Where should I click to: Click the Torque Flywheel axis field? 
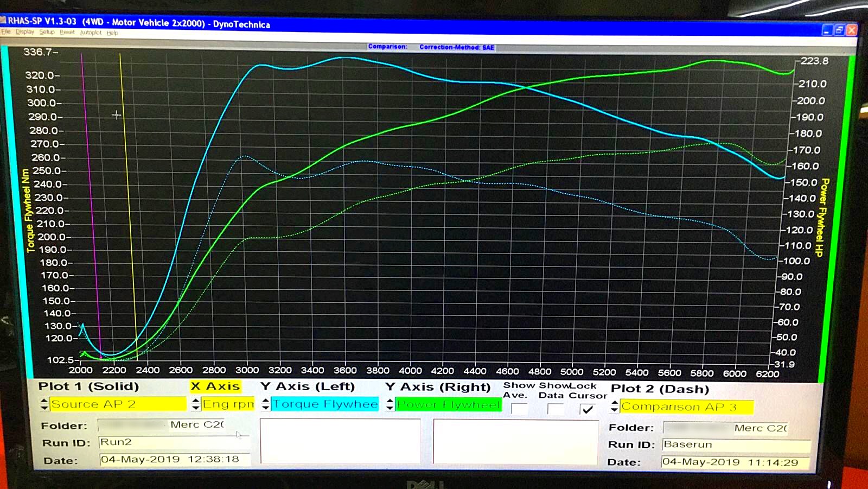pos(325,404)
